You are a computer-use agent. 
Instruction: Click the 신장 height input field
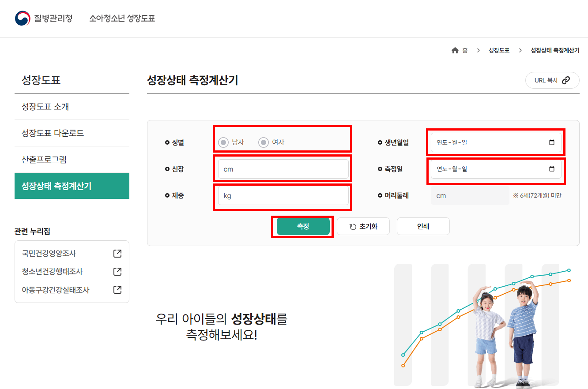coord(283,168)
